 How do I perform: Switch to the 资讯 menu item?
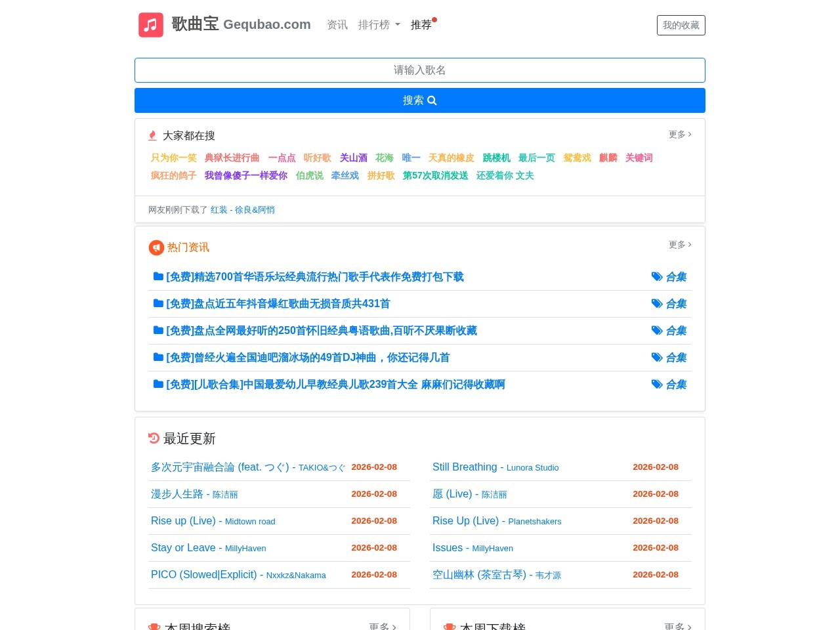coord(337,25)
